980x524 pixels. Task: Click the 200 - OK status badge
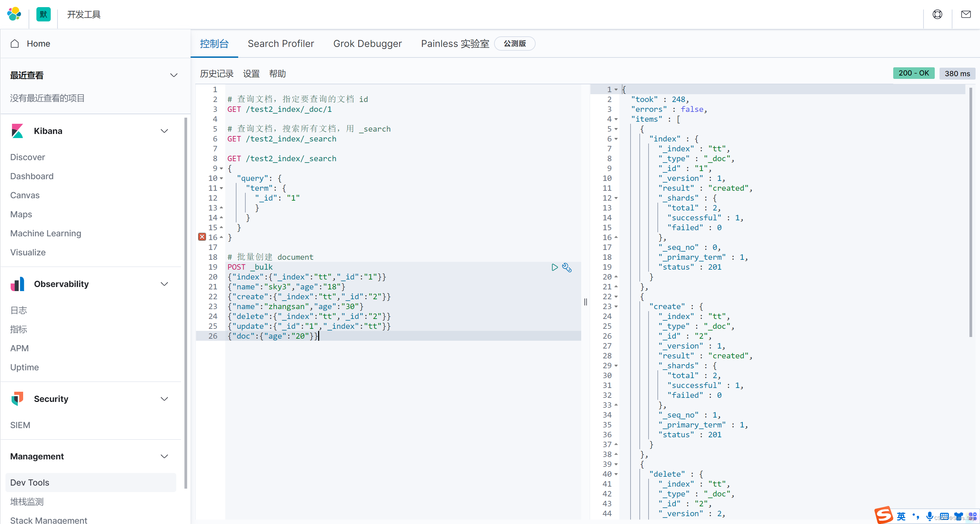tap(914, 73)
